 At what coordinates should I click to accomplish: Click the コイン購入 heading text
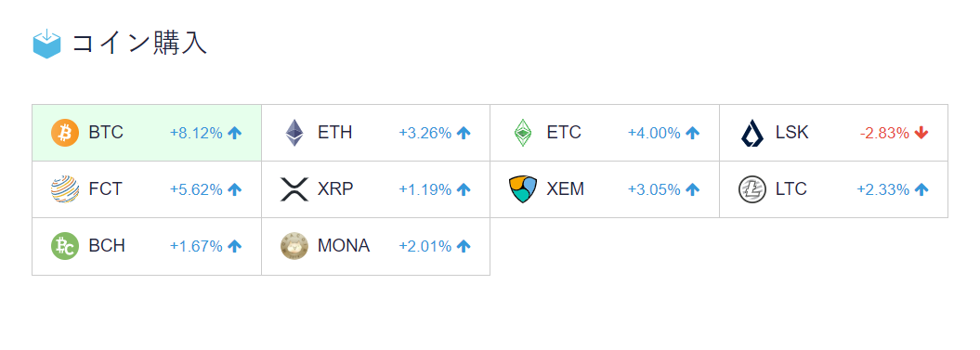[x=139, y=44]
